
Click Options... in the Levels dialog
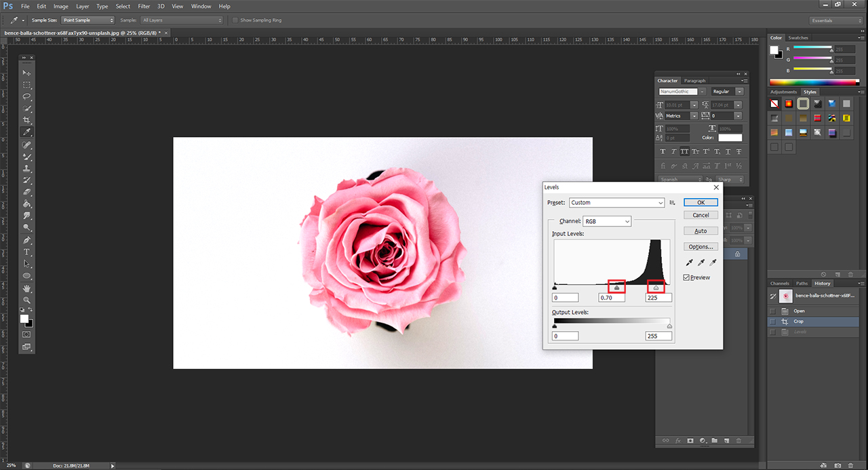coord(701,247)
